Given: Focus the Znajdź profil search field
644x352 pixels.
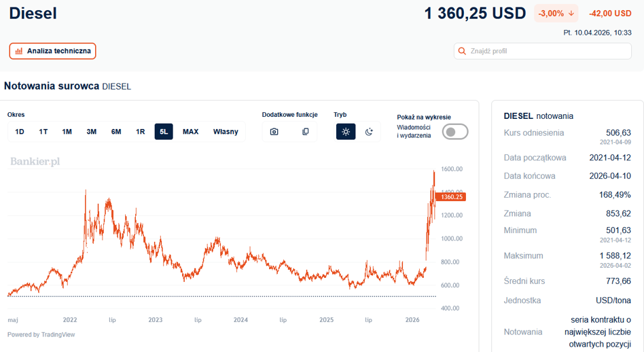Looking at the screenshot, I should point(543,51).
